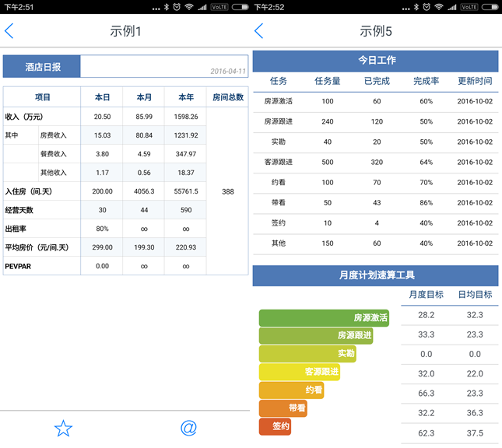The image size is (502, 448).
Task: Select the 1598.26 yearly income cell
Action: (x=186, y=117)
